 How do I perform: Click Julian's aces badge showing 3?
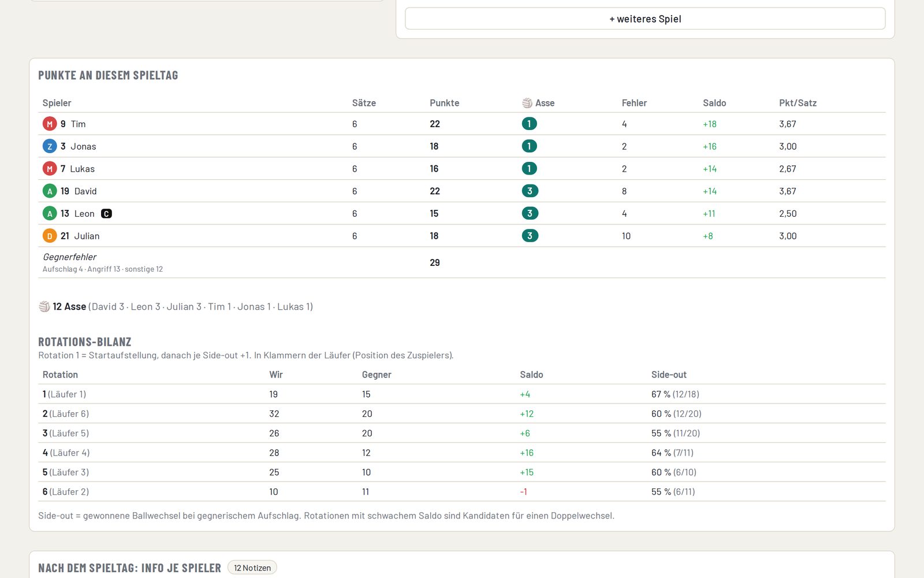(x=530, y=236)
